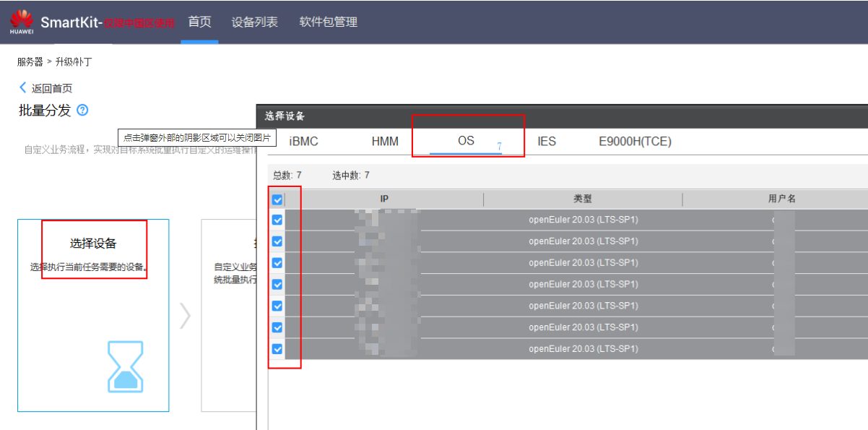Click 升级/补丁 in the breadcrumb

pos(74,62)
